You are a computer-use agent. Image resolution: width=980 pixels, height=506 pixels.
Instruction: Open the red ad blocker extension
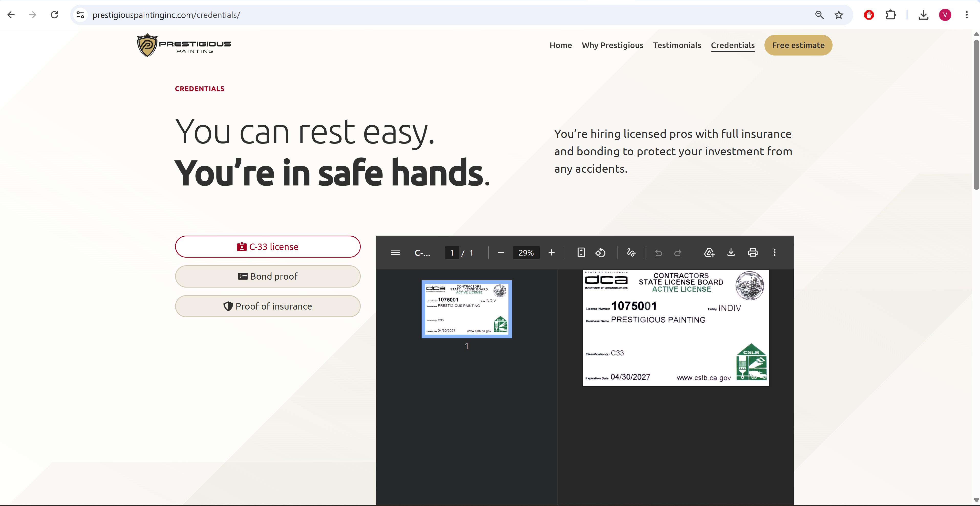[869, 15]
